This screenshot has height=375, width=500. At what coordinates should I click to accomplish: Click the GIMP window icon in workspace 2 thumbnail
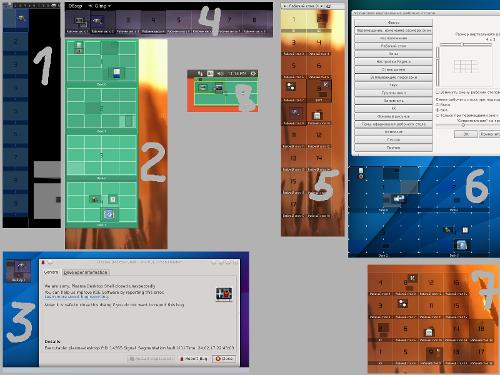coord(98,21)
